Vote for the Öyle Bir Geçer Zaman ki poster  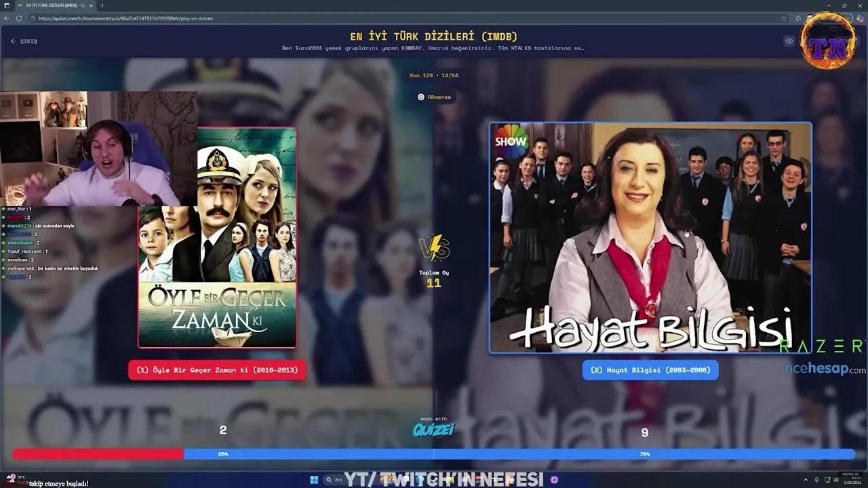point(217,237)
